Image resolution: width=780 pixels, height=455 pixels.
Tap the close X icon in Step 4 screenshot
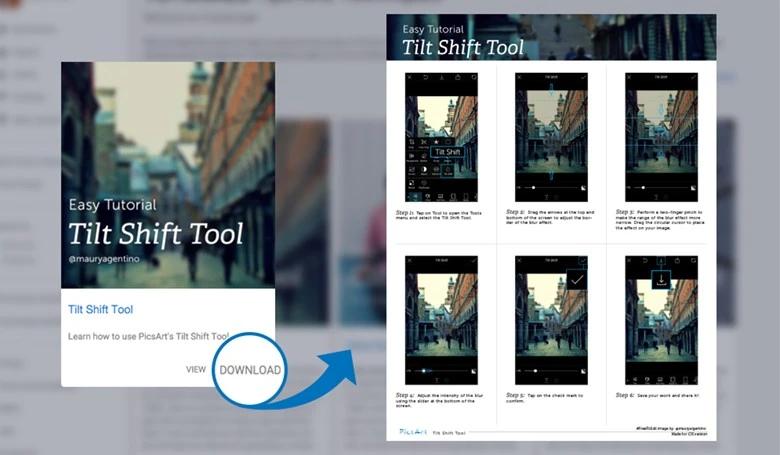410,261
